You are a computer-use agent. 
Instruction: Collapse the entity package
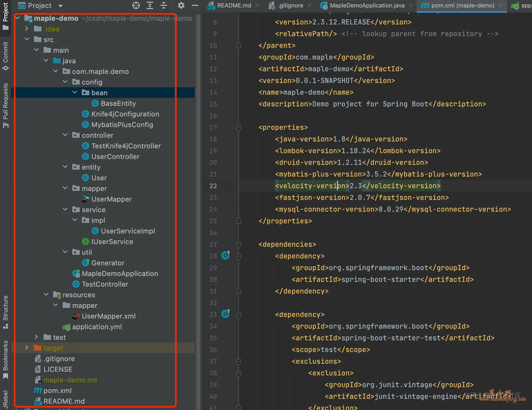(x=65, y=167)
